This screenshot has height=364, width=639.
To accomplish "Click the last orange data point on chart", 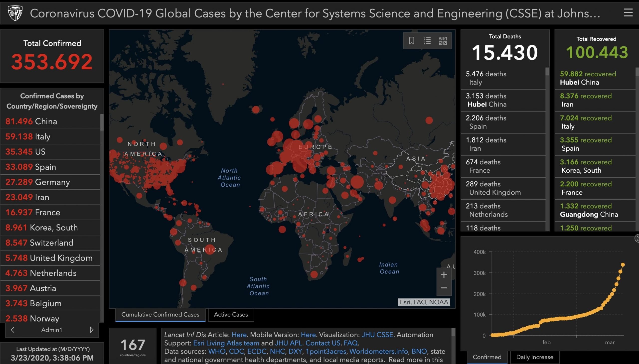I will click(x=623, y=265).
